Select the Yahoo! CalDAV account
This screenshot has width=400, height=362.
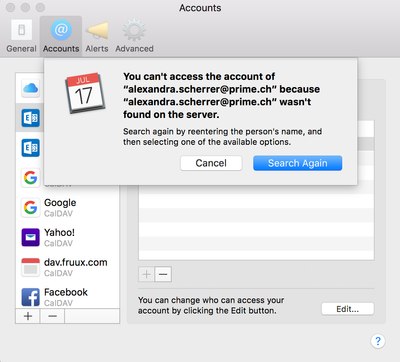point(68,237)
